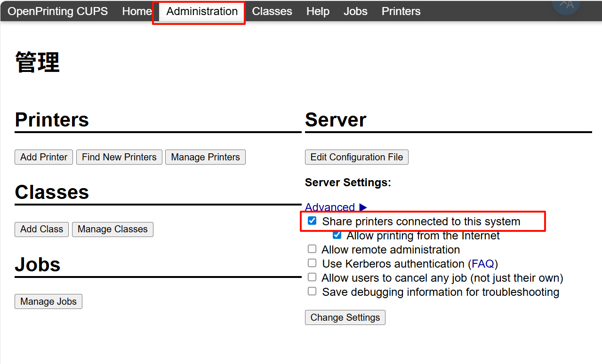Click Find New Printers button

point(119,157)
